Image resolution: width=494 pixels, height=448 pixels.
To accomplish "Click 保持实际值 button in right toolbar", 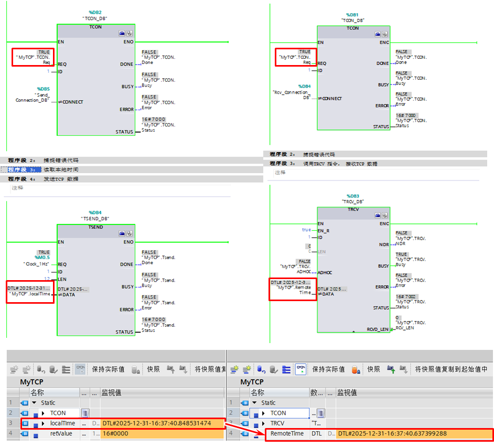I will coord(328,369).
